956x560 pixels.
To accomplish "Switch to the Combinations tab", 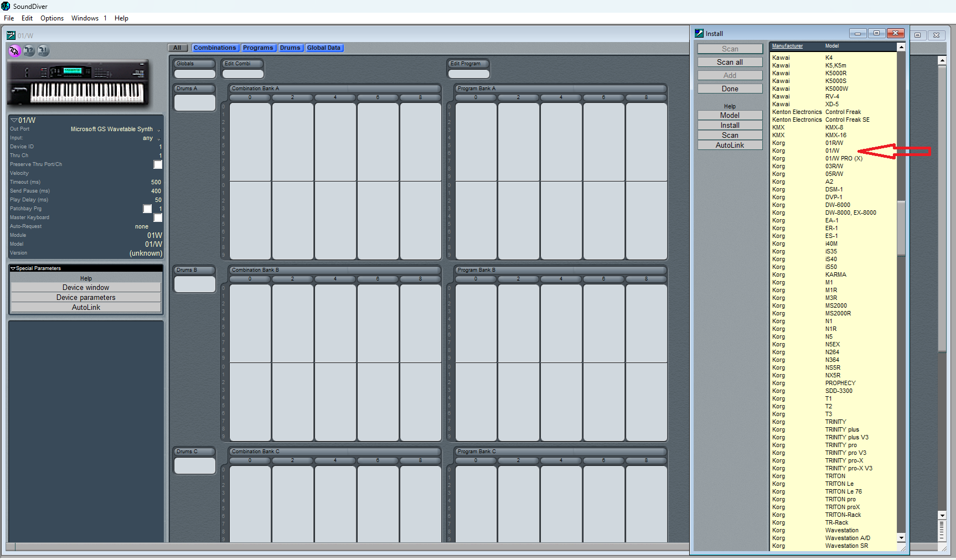I will 215,48.
